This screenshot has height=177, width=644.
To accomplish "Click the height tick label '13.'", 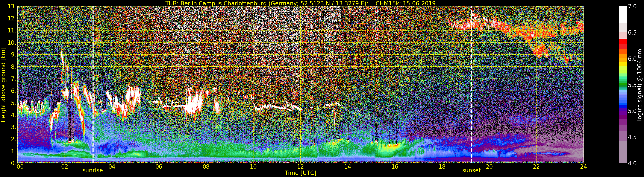I will point(12,6).
